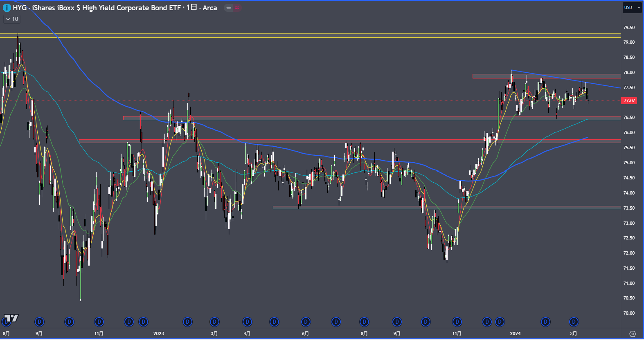The width and height of the screenshot is (644, 340).
Task: Select the red horizontal line near 76.50
Action: point(372,116)
